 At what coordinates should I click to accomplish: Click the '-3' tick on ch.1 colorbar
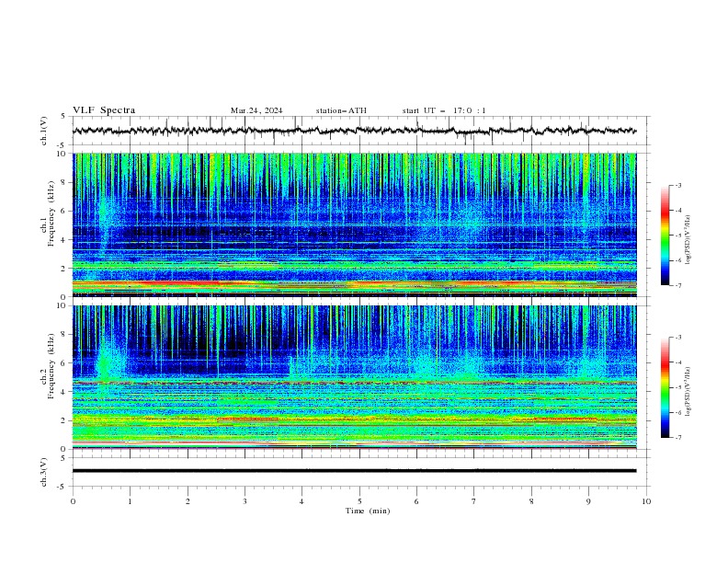[x=677, y=185]
